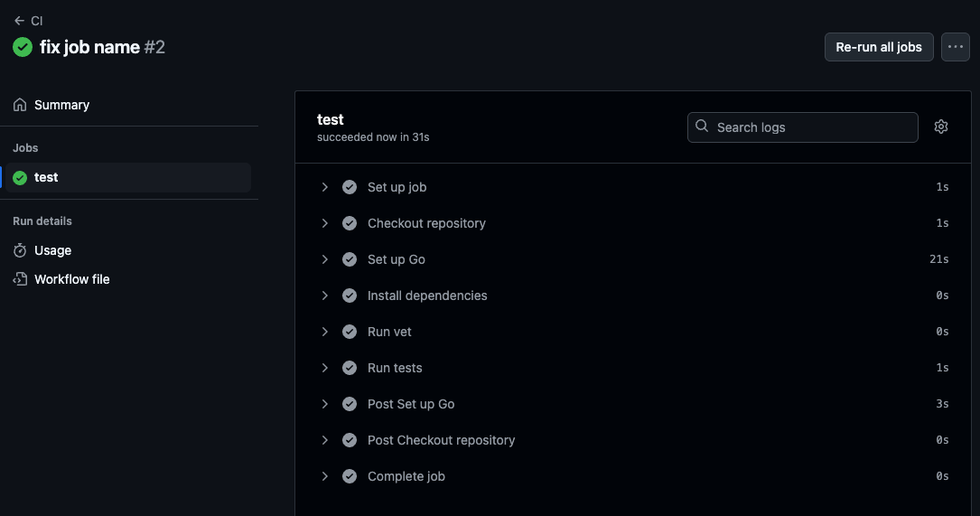This screenshot has width=980, height=516.
Task: Expand the Complete job step
Action: coord(325,476)
